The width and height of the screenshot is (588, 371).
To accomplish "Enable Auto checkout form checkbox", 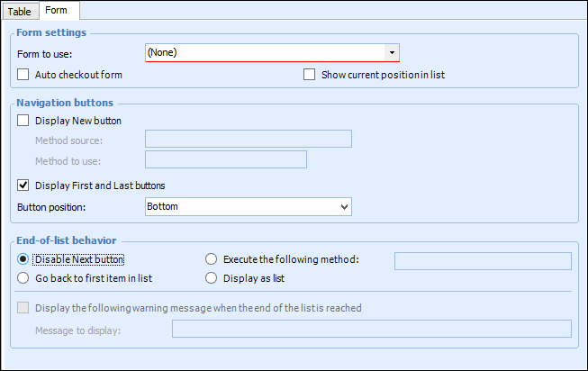I will (24, 75).
